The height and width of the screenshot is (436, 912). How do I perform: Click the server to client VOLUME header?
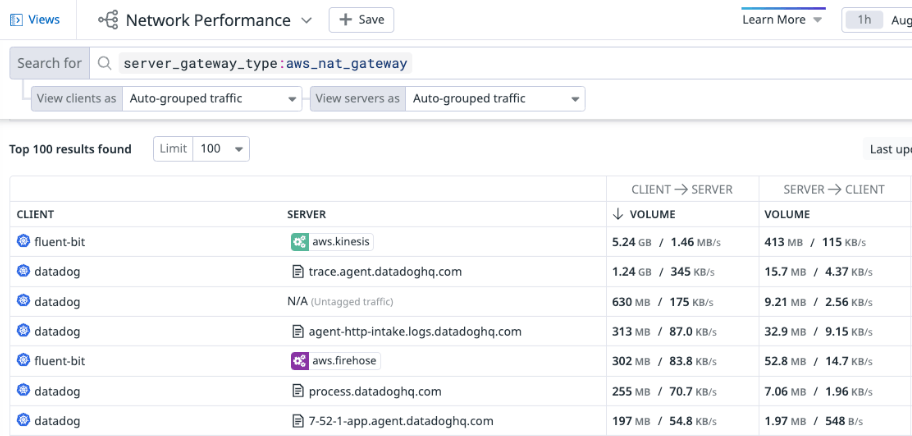[787, 215]
